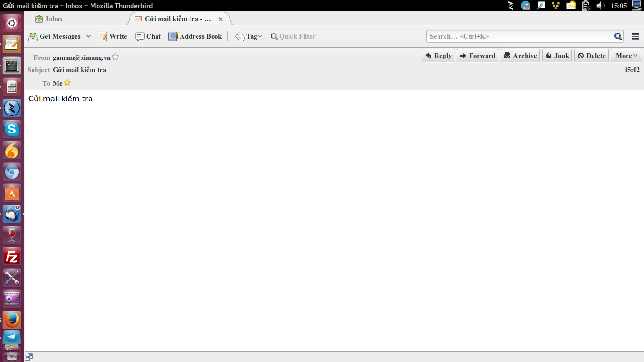Click the recipient name Me

pos(58,83)
